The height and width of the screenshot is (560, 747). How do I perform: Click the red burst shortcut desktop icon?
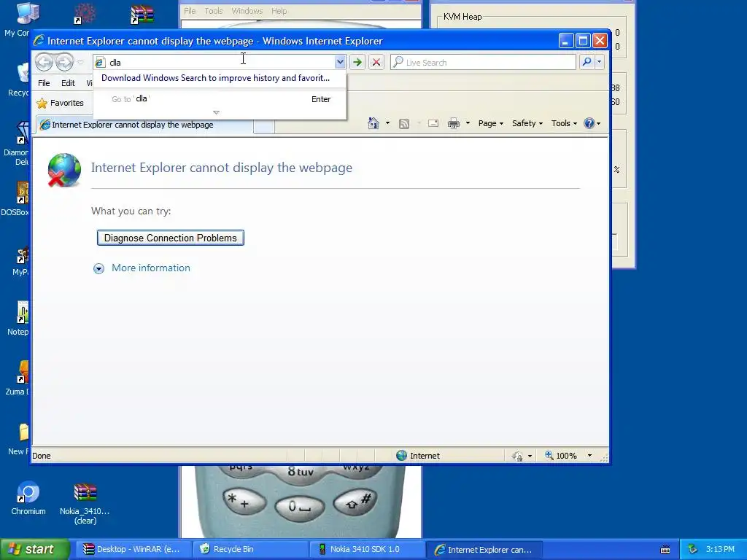pos(85,14)
